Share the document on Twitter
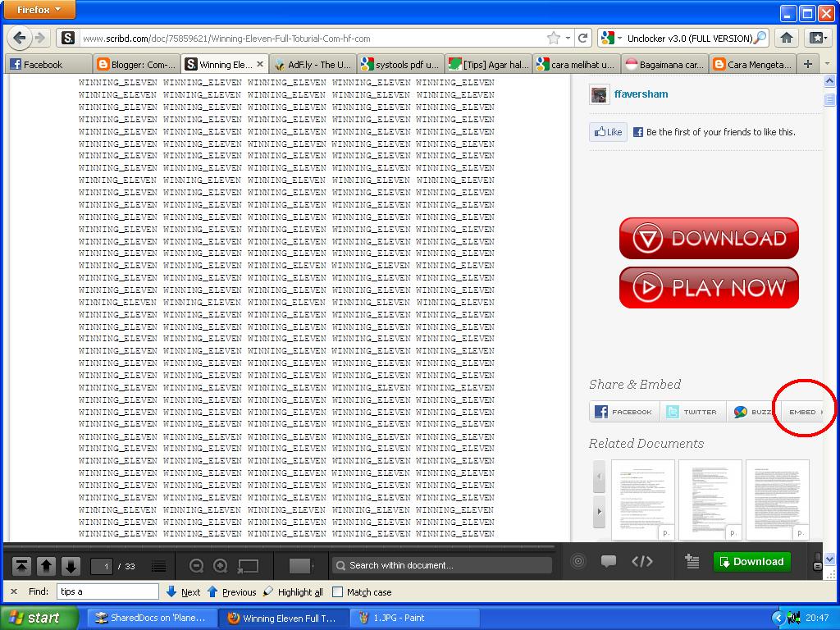 693,412
